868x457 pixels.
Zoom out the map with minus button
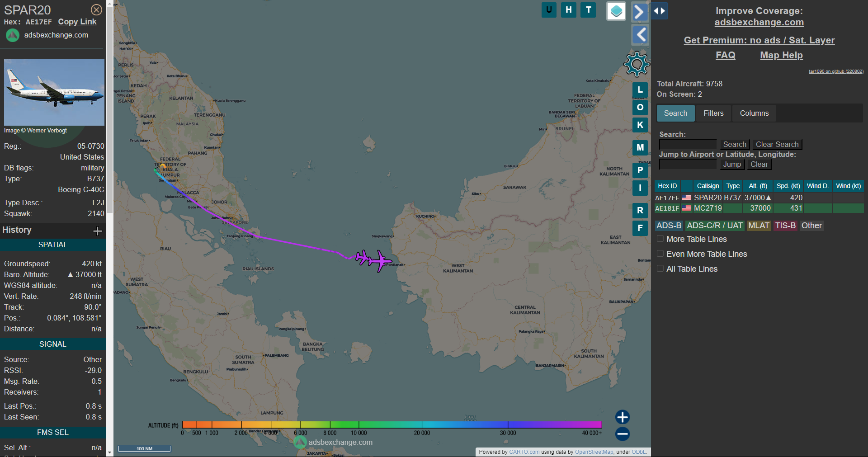tap(623, 434)
